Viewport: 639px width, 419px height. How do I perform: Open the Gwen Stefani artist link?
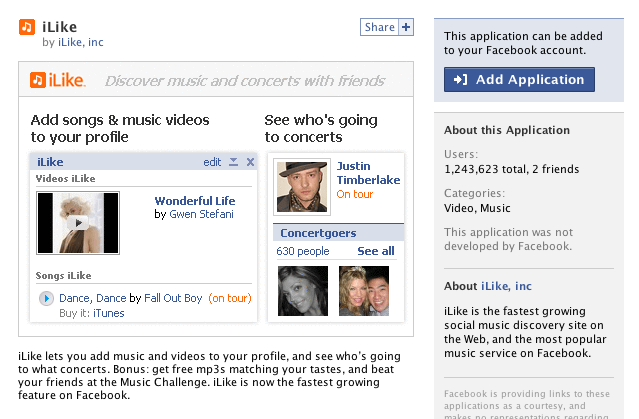[201, 214]
